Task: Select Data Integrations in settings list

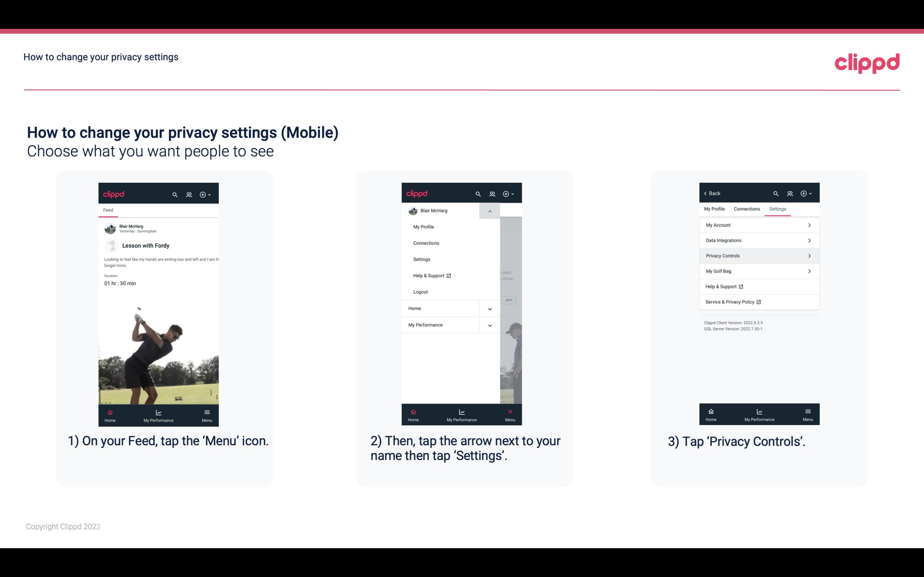Action: [x=758, y=240]
